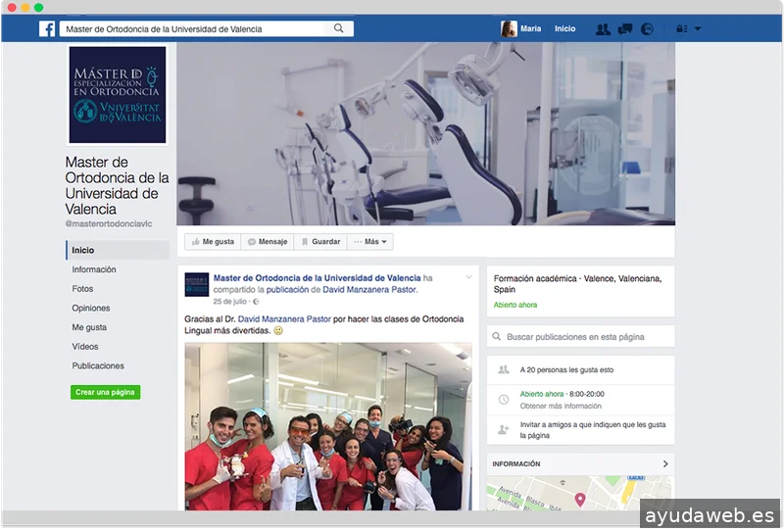This screenshot has width=784, height=532.
Task: Select Fotos in the left sidebar
Action: point(83,289)
